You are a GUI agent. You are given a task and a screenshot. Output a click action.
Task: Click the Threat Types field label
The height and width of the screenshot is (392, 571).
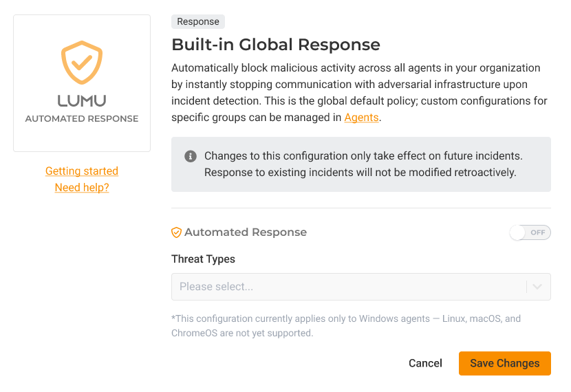pos(203,259)
